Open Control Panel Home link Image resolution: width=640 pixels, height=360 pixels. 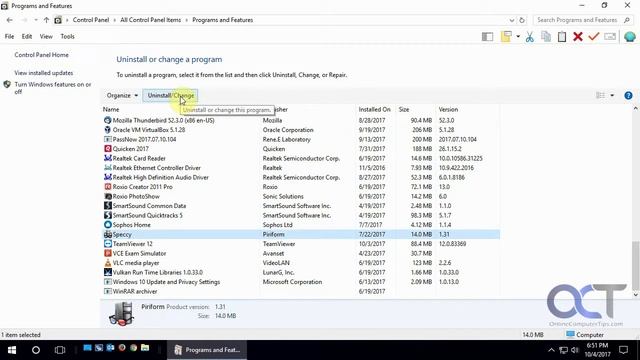click(x=42, y=55)
